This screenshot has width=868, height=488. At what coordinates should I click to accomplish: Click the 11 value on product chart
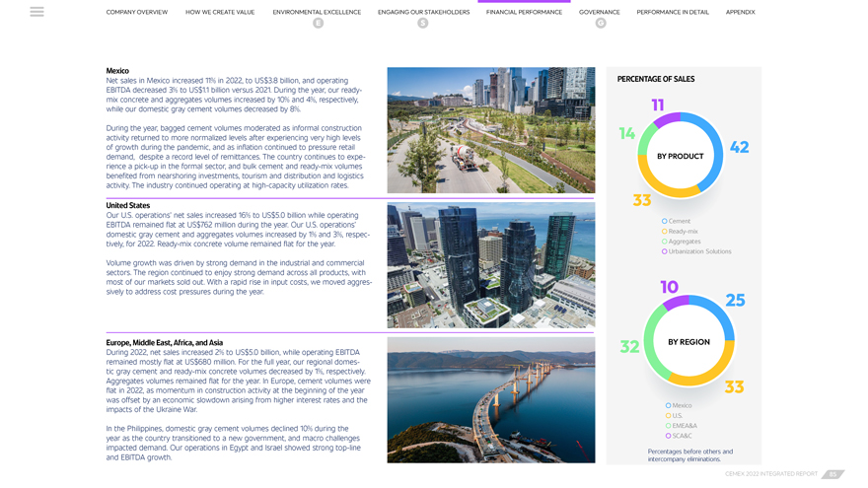(658, 105)
